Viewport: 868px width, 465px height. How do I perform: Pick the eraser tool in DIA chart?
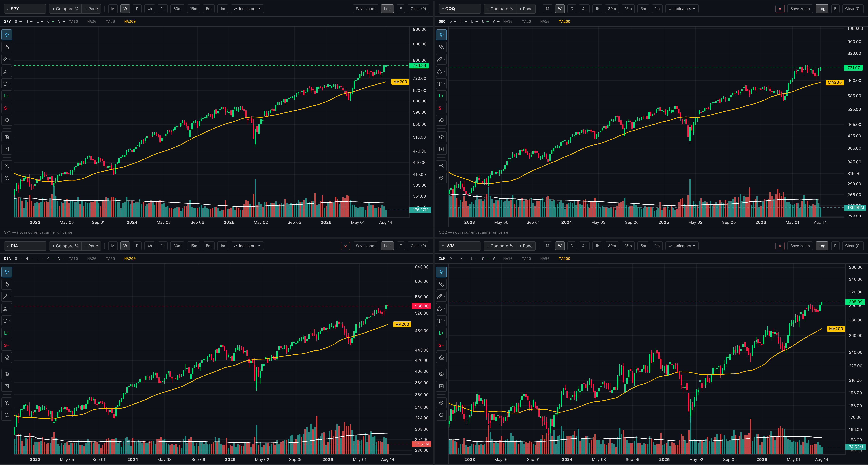pos(7,357)
